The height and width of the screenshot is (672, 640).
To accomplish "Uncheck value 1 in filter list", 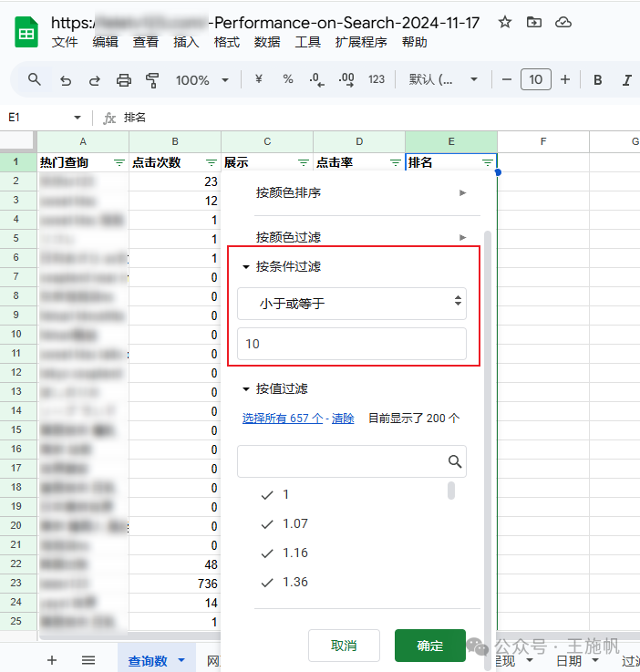I will point(267,495).
